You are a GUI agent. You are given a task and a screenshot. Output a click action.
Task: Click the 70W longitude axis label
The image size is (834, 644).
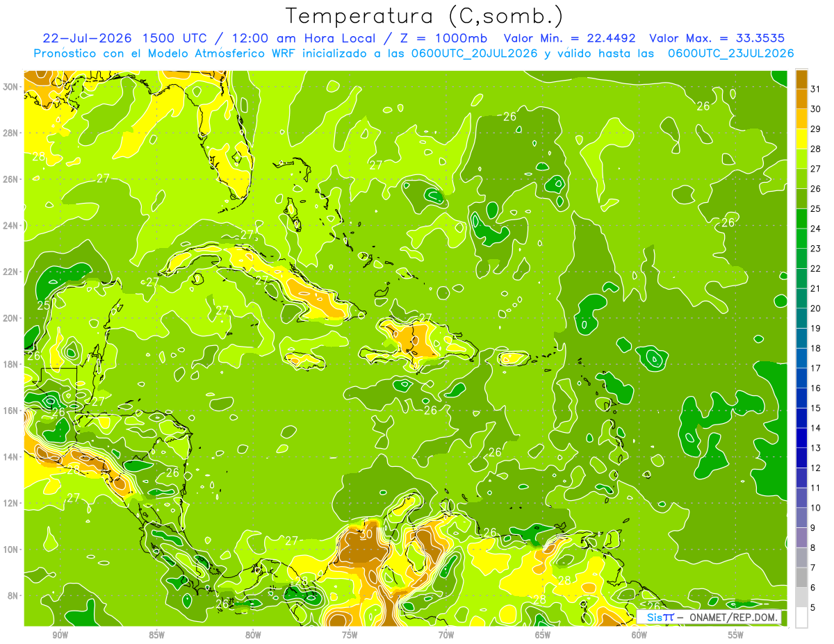click(446, 635)
